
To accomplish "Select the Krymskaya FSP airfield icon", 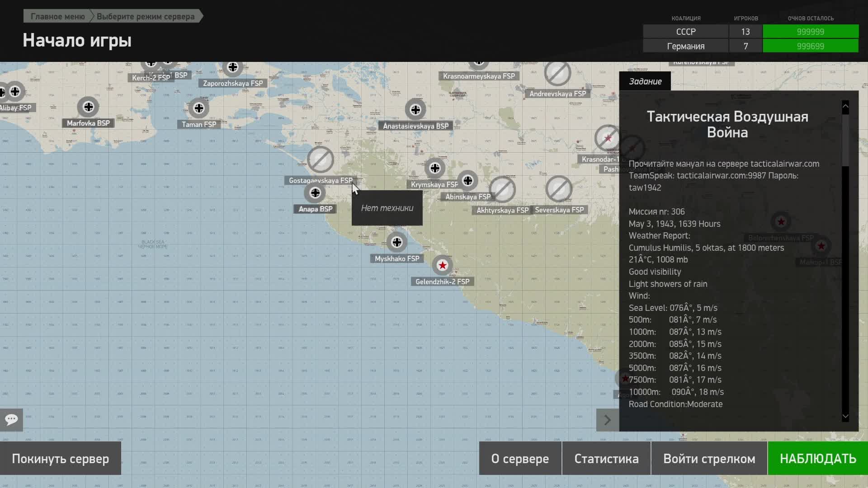I will tap(435, 168).
